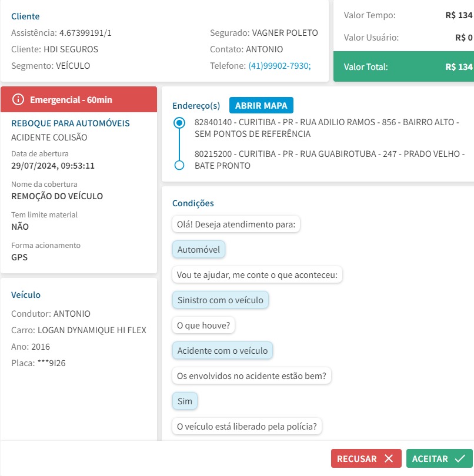Screen dimensions: 474x476
Task: Click the REBOQUE PARA AUTOMÓVEIS heading
Action: click(71, 123)
